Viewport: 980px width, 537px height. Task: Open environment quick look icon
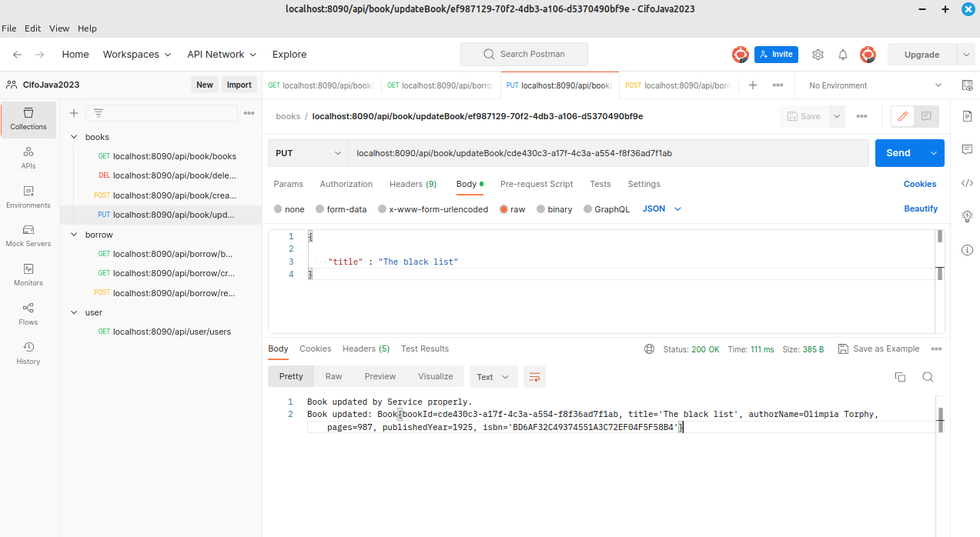(x=967, y=85)
